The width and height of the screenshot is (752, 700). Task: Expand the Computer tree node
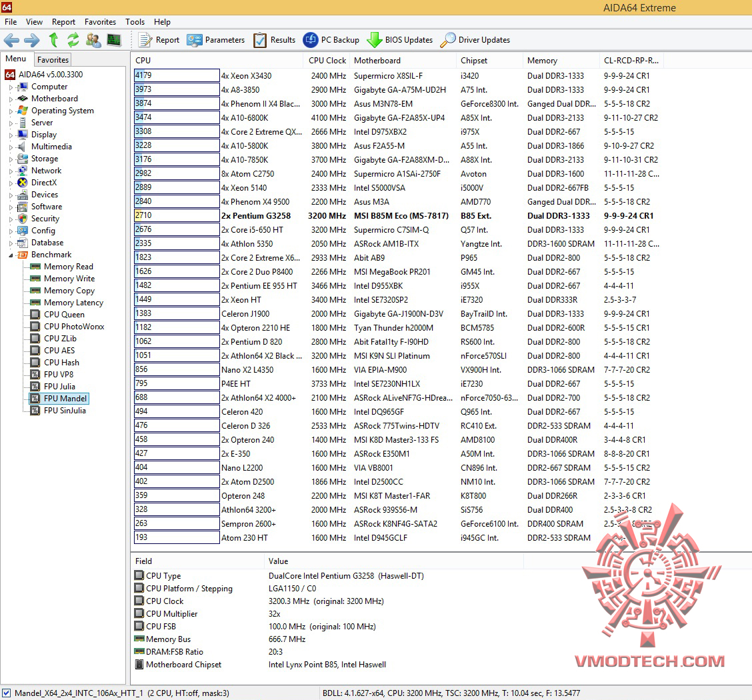coord(11,87)
